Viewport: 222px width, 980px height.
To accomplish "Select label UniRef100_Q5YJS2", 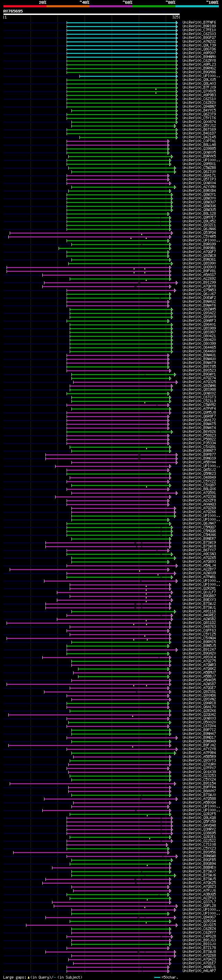I will pyautogui.click(x=199, y=125).
